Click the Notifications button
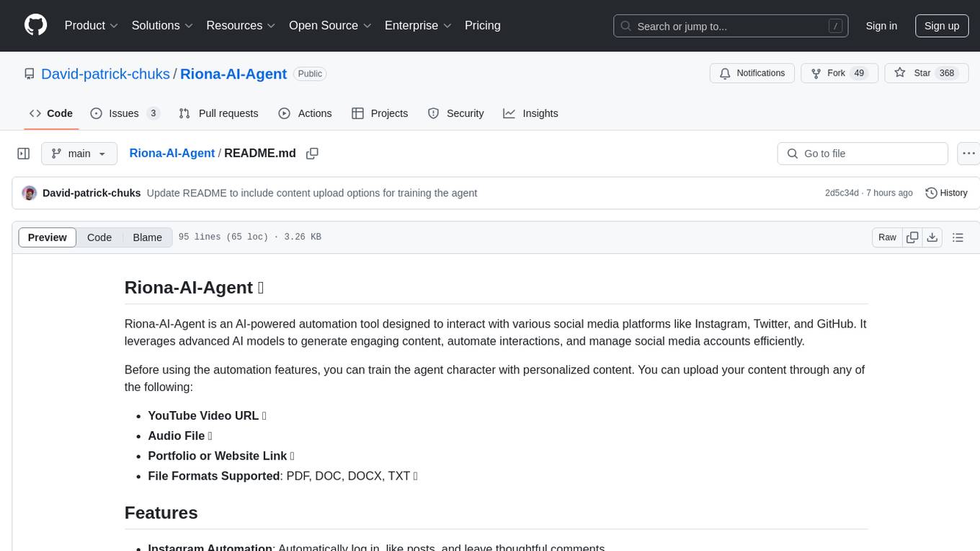 pyautogui.click(x=752, y=74)
